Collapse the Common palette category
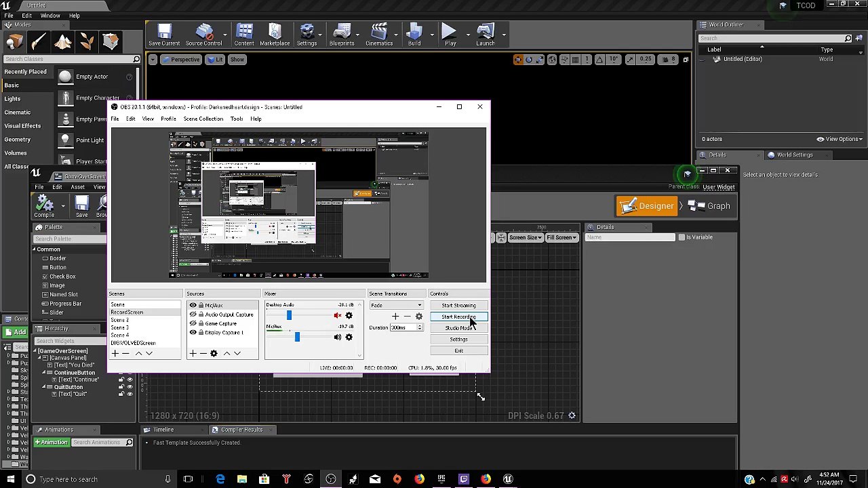 coord(34,249)
